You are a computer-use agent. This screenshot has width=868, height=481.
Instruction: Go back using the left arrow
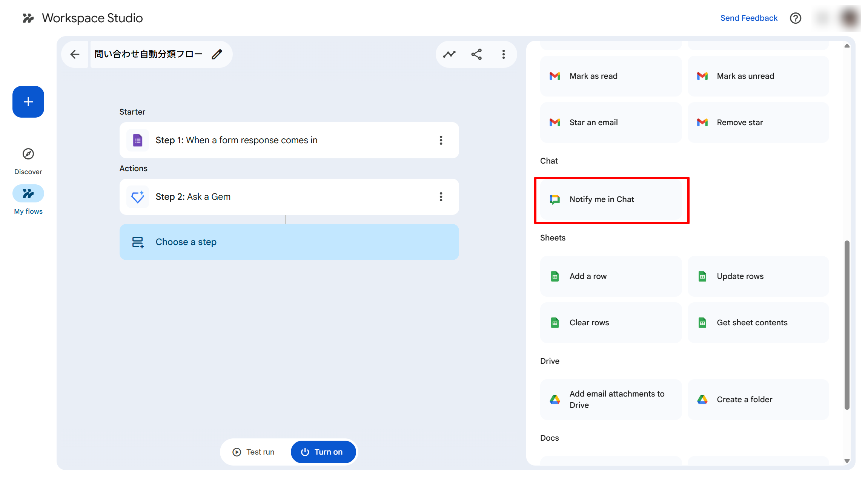pos(75,54)
